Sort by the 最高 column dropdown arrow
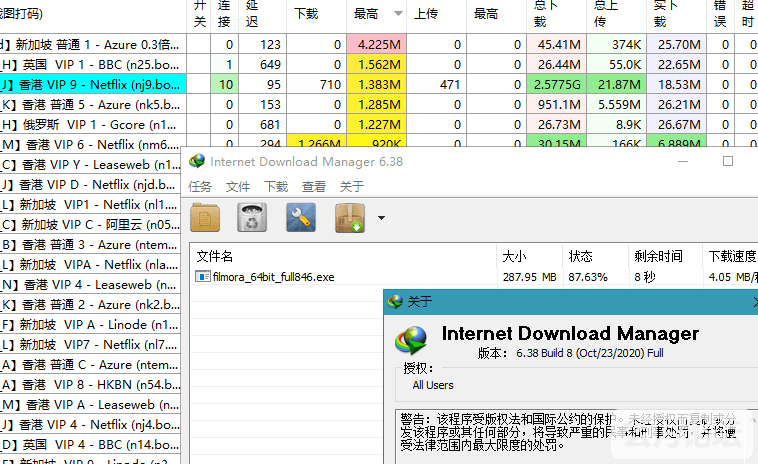The width and height of the screenshot is (758, 464). point(398,14)
